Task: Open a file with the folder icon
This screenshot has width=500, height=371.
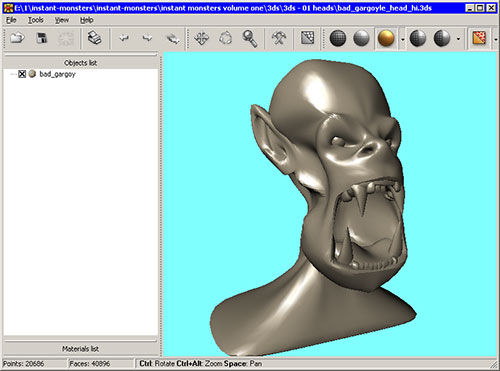Action: point(17,38)
